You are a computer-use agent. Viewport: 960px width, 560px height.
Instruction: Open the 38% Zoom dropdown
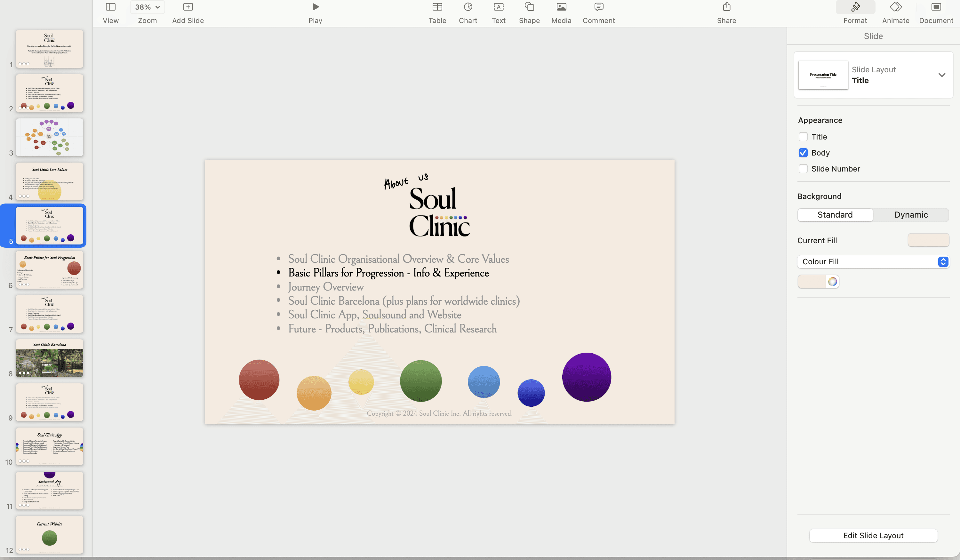click(147, 7)
